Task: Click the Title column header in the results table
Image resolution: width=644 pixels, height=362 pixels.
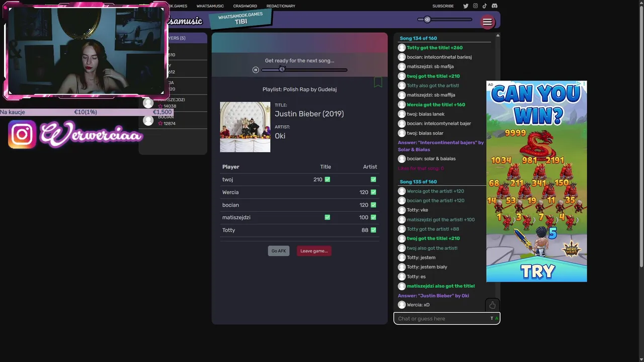Action: pyautogui.click(x=326, y=167)
